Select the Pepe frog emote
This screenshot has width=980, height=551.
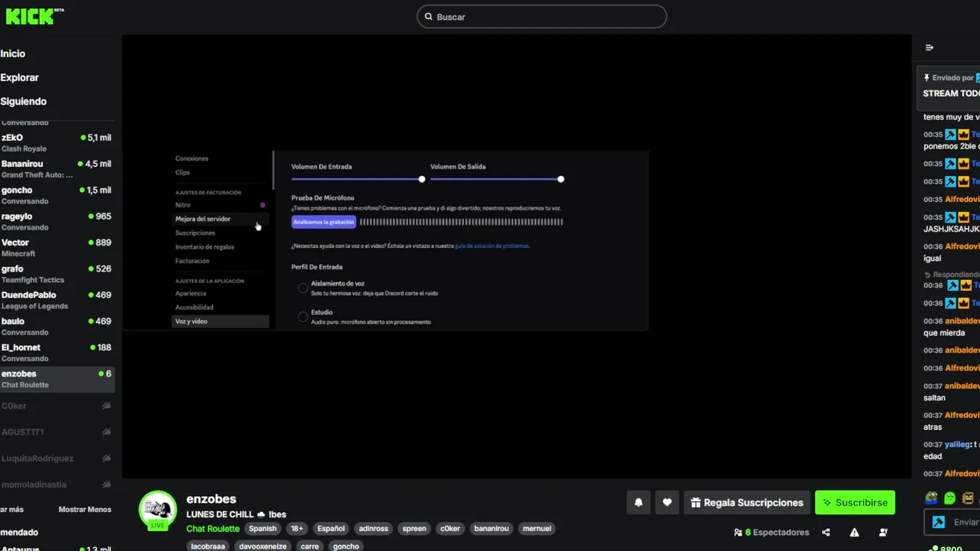pos(931,498)
